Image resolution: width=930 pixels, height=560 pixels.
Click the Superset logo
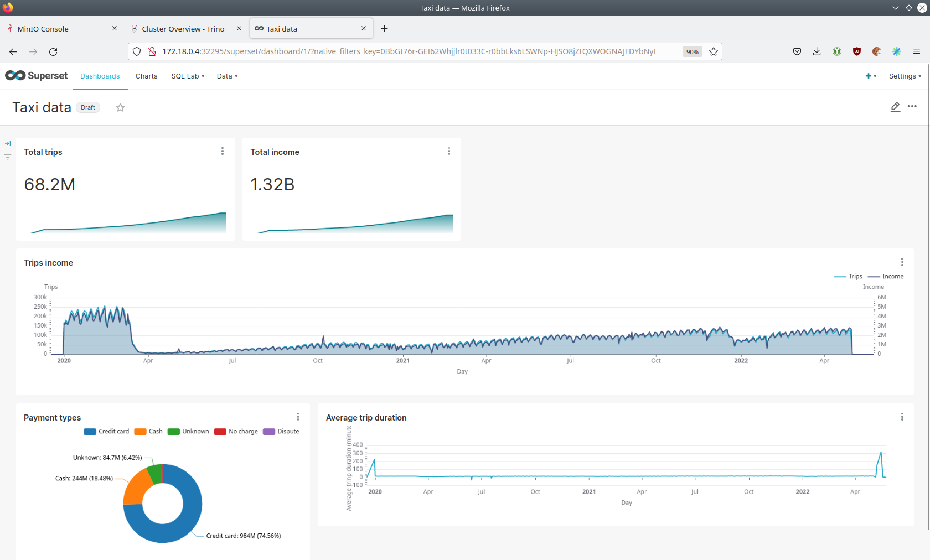coord(37,76)
